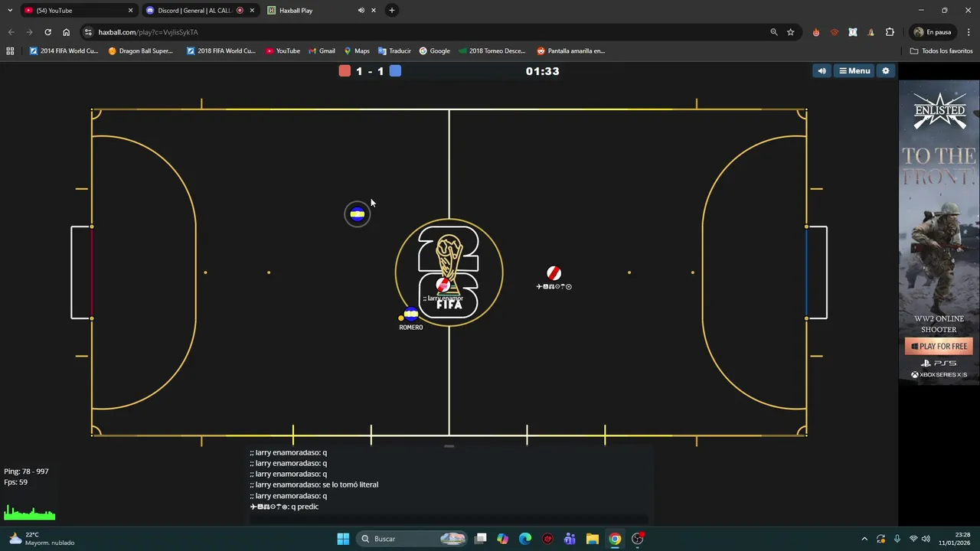Open Dragon Ball Super bookmark
Screen dimensions: 980x551
141,51
